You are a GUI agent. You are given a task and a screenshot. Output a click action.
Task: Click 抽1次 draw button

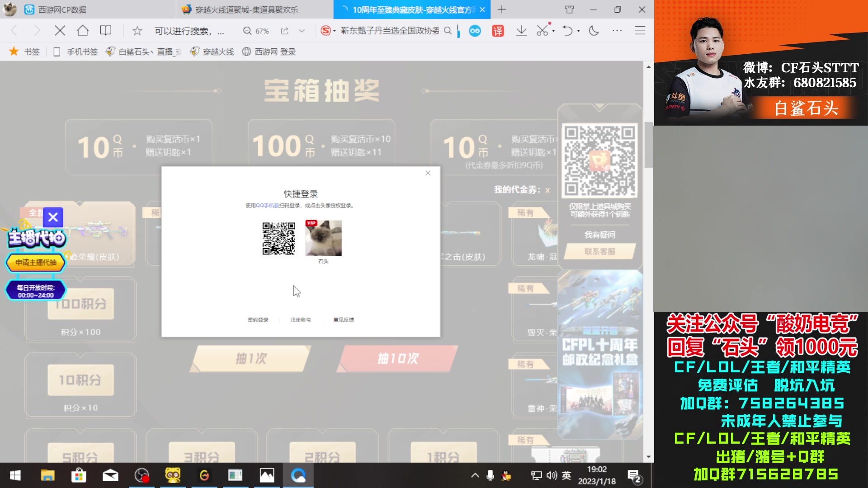251,359
